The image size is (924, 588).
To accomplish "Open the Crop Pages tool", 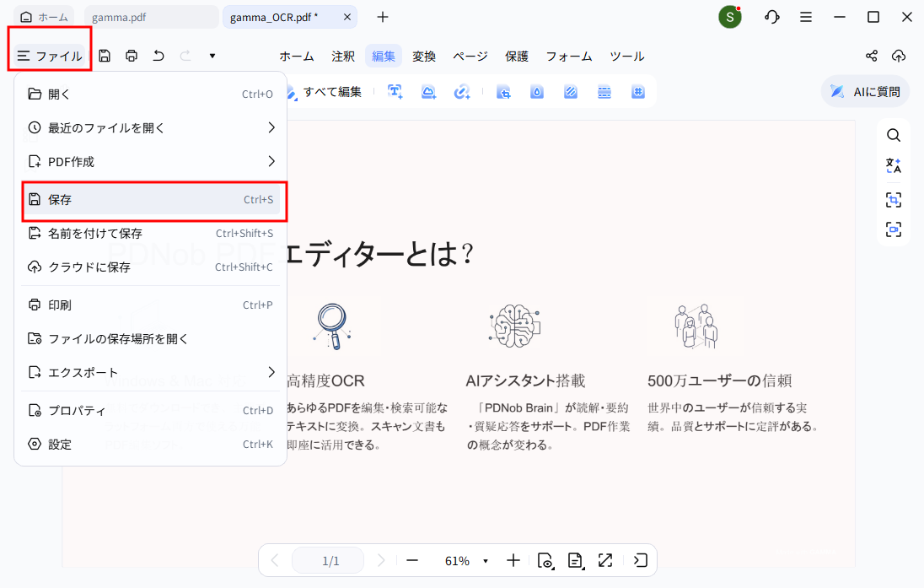I will [x=503, y=91].
